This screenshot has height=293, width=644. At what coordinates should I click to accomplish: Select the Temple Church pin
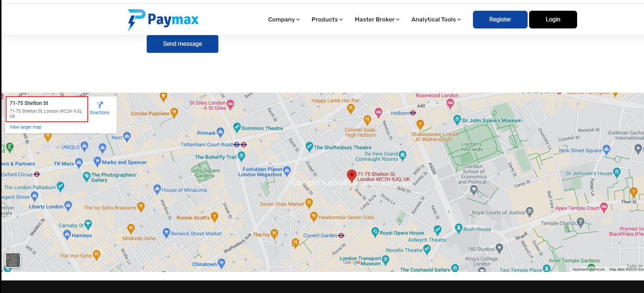(580, 222)
